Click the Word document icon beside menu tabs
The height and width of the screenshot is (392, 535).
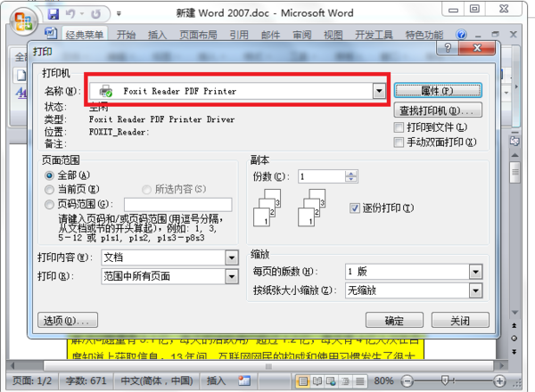(x=51, y=33)
